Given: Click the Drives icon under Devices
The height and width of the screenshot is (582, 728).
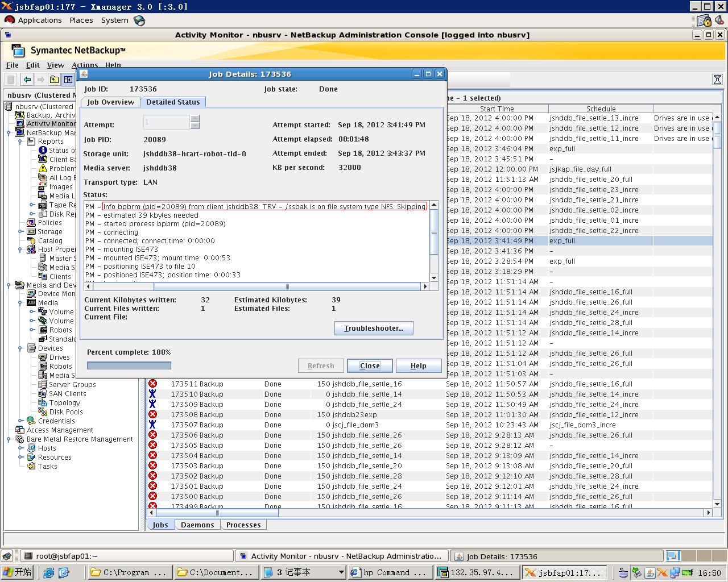Looking at the screenshot, I should pyautogui.click(x=43, y=357).
